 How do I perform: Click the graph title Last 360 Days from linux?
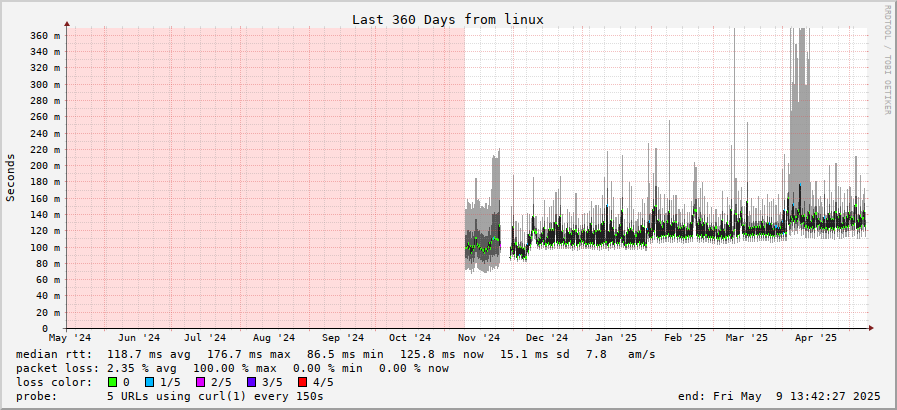click(447, 19)
